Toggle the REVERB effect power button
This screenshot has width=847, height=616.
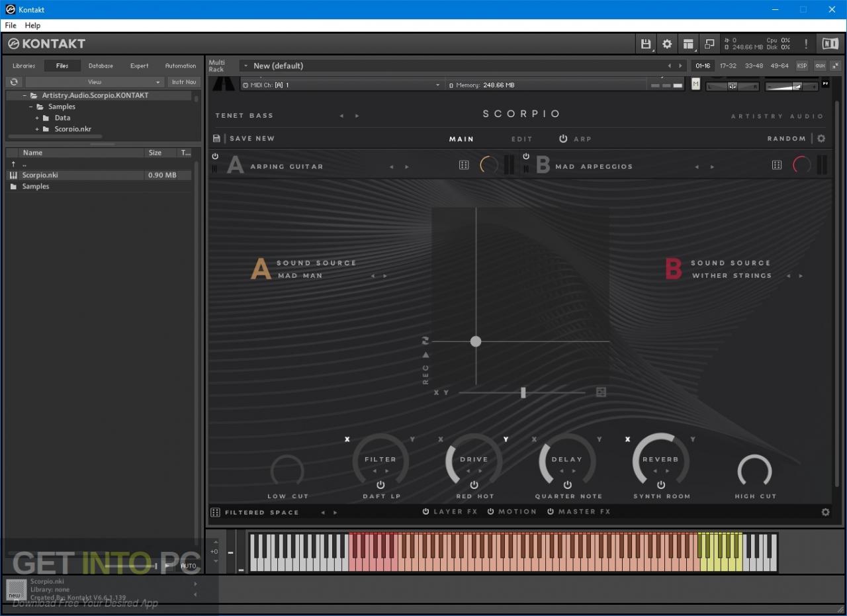click(x=660, y=485)
